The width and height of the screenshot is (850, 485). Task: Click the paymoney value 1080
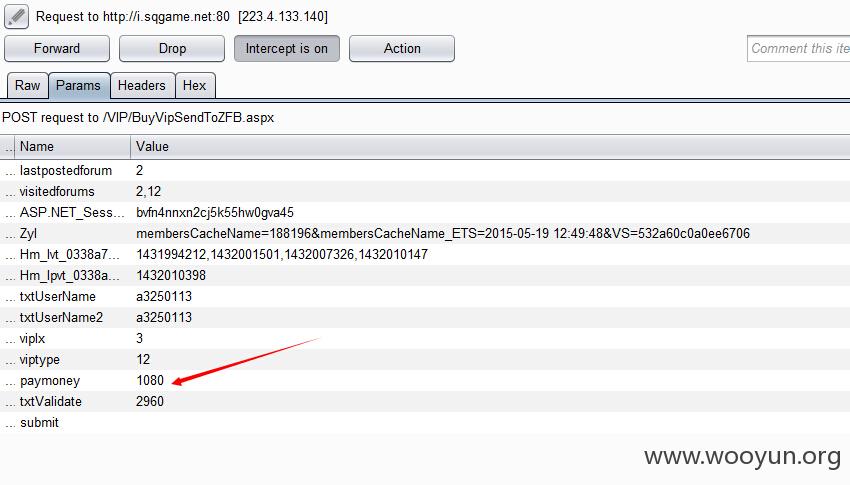point(150,380)
